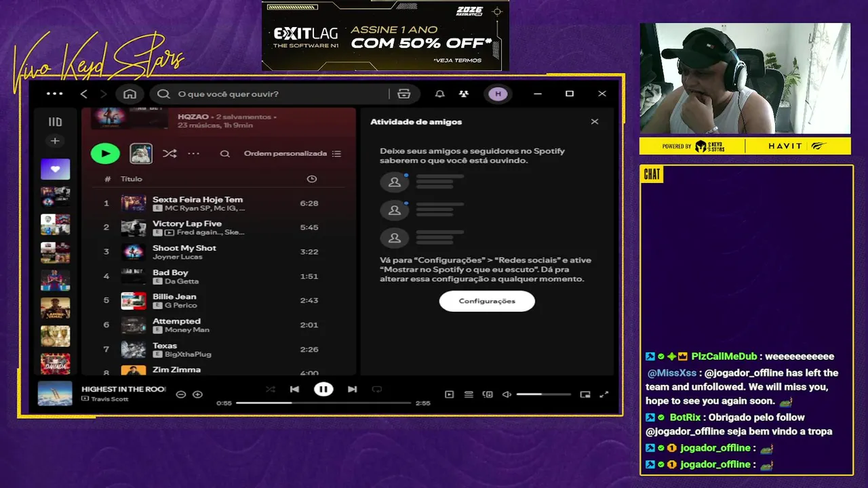The image size is (868, 488).
Task: Click the plus button to create a playlist
Action: point(55,141)
